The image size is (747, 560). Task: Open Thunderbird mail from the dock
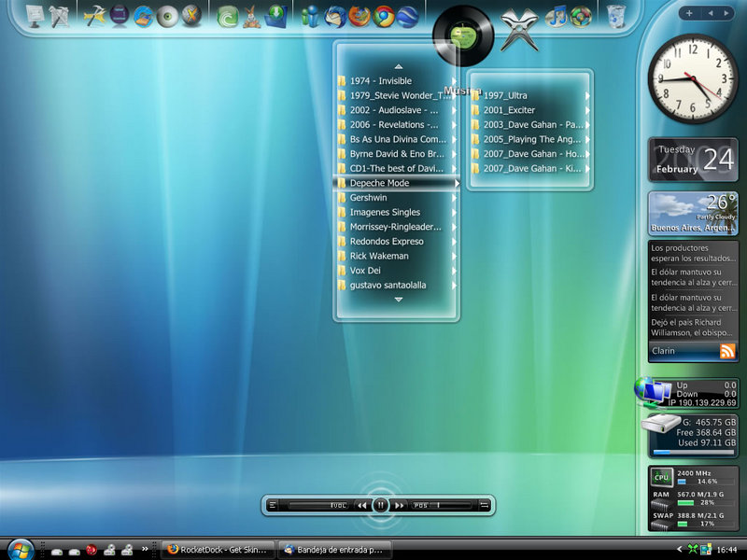(x=335, y=16)
